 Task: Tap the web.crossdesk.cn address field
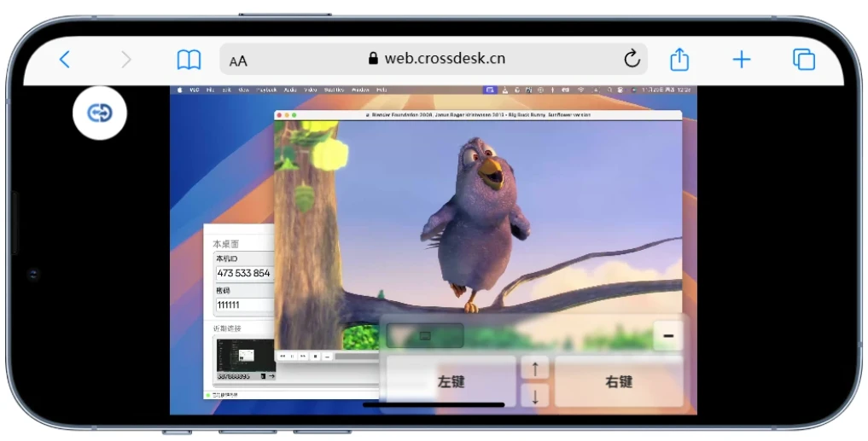coord(435,59)
